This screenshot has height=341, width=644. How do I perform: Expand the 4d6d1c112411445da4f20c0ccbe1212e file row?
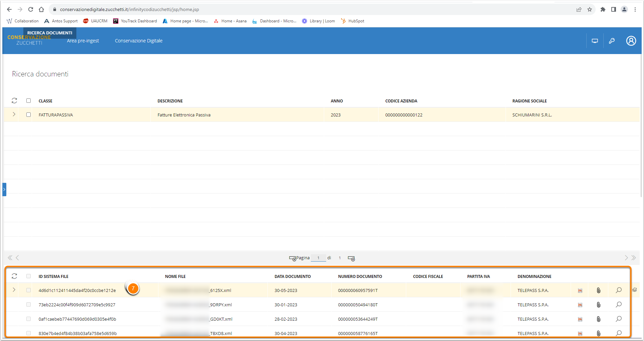coord(14,290)
